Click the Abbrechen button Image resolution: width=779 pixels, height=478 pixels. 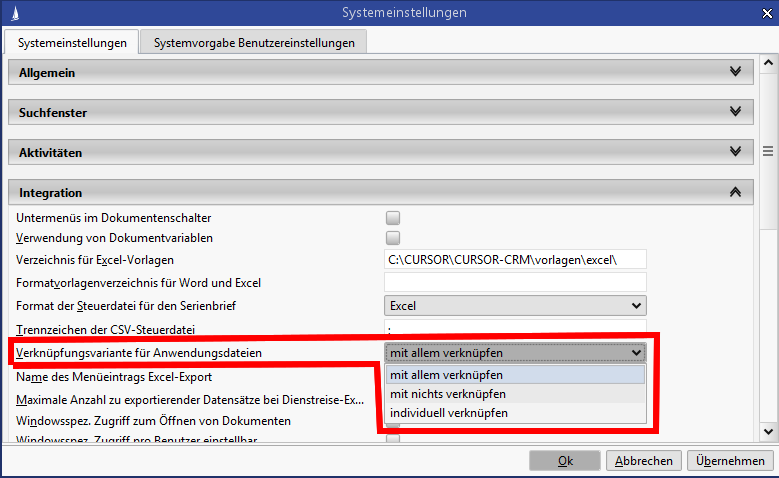point(644,461)
